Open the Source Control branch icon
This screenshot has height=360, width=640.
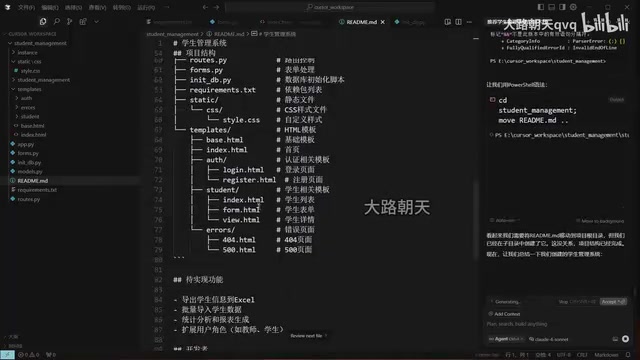click(69, 21)
